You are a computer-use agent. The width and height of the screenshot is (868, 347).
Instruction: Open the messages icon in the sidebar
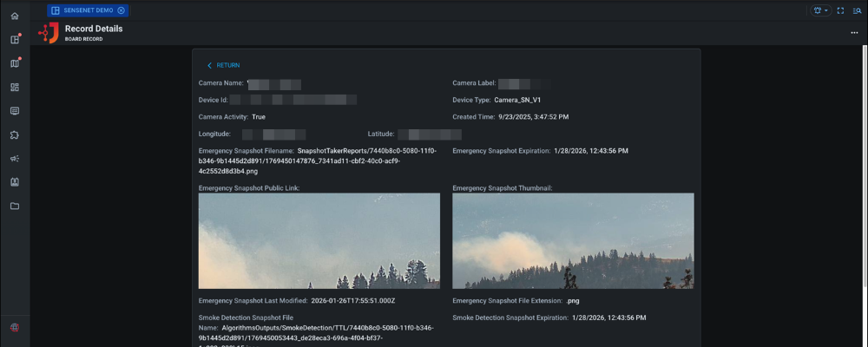(x=14, y=111)
